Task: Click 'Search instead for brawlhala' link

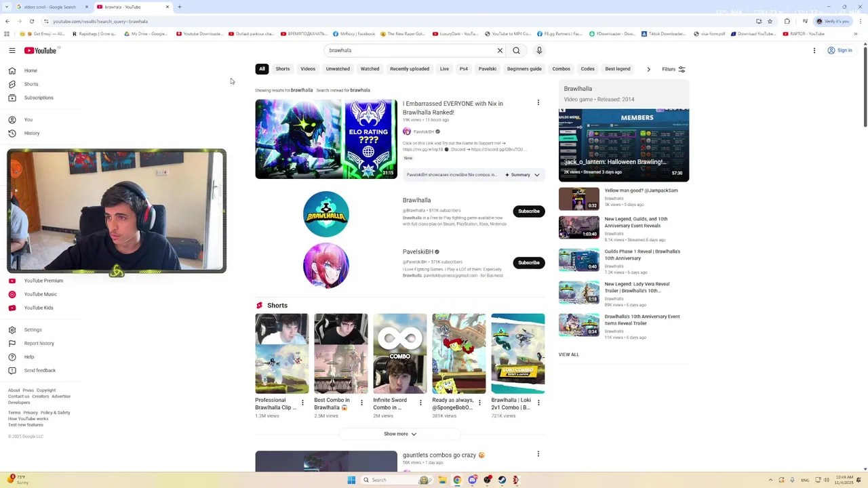Action: pos(343,90)
